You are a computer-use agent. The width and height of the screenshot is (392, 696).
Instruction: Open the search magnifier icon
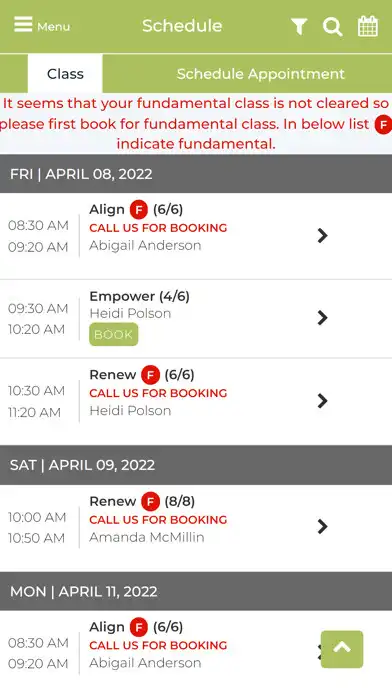point(332,26)
